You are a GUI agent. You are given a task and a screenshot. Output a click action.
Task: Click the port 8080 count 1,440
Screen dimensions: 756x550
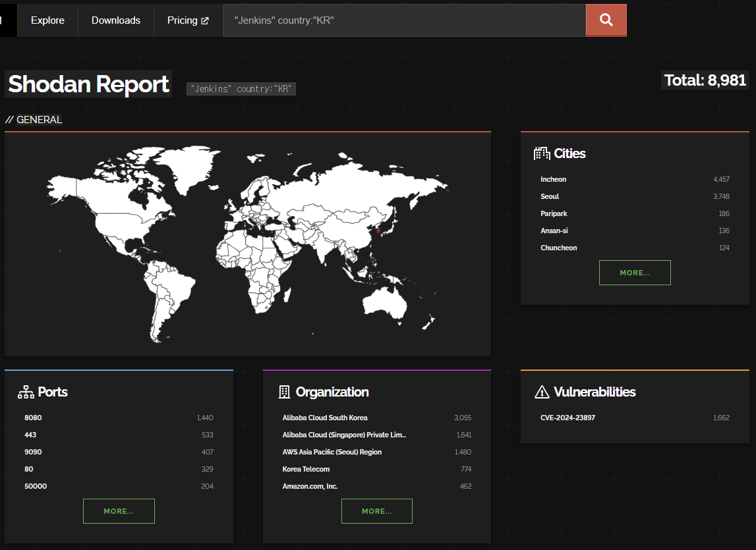click(205, 418)
